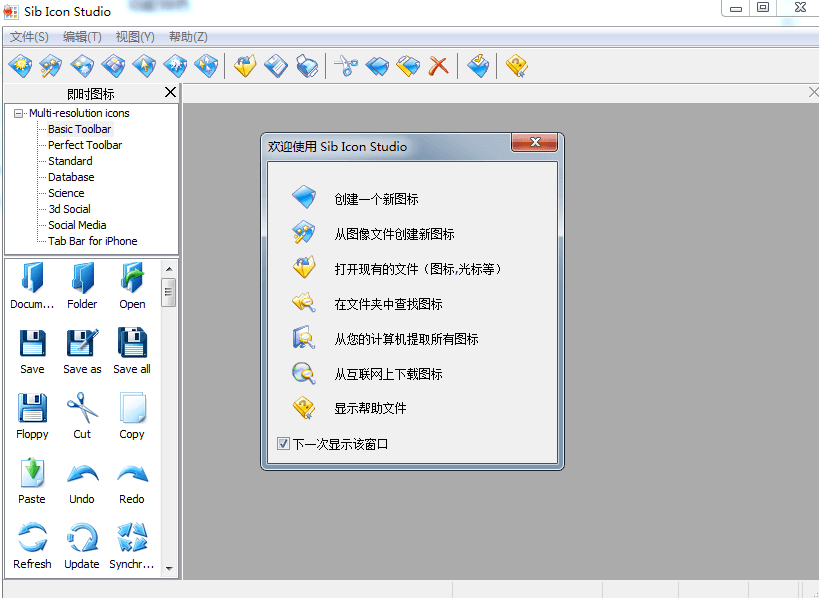Click the yellow help question toolbar icon

click(517, 66)
